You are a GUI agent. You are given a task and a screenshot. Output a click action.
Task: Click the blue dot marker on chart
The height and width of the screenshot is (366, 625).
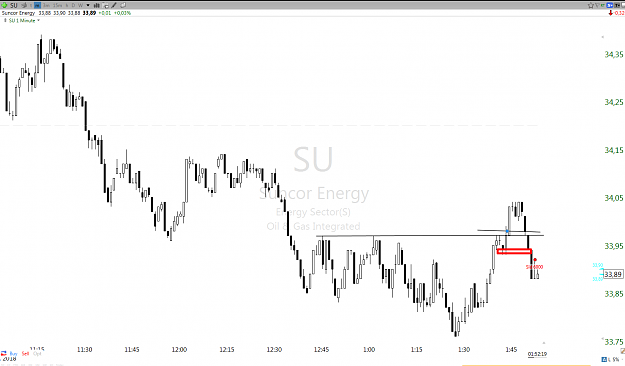click(507, 231)
